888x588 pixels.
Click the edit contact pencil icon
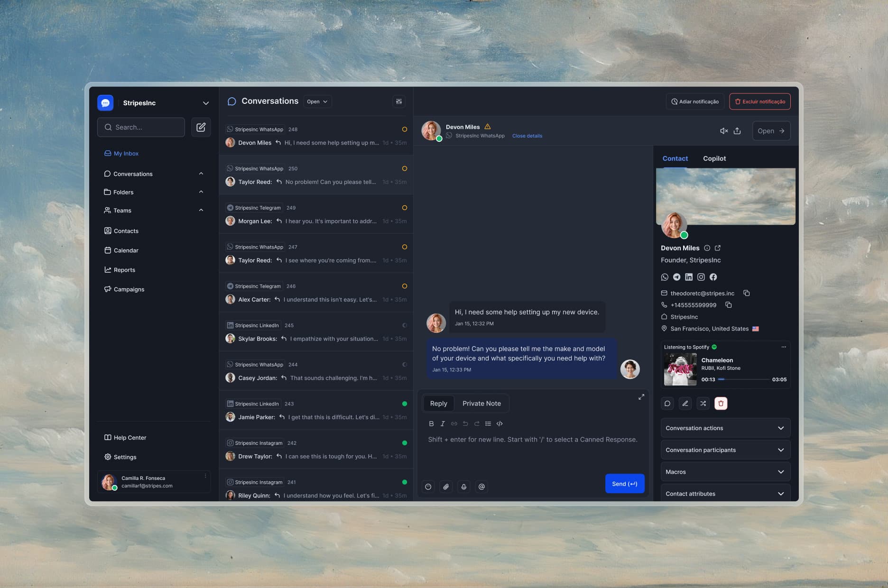[685, 404]
